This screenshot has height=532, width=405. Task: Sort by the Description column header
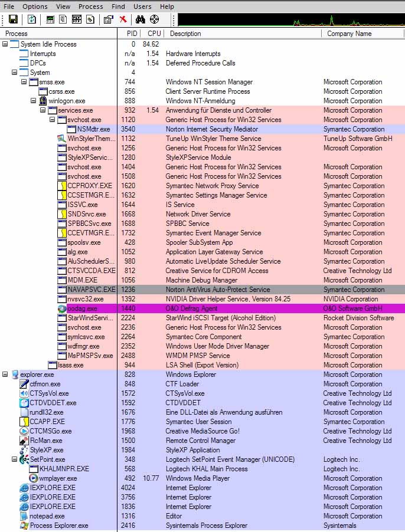point(243,34)
